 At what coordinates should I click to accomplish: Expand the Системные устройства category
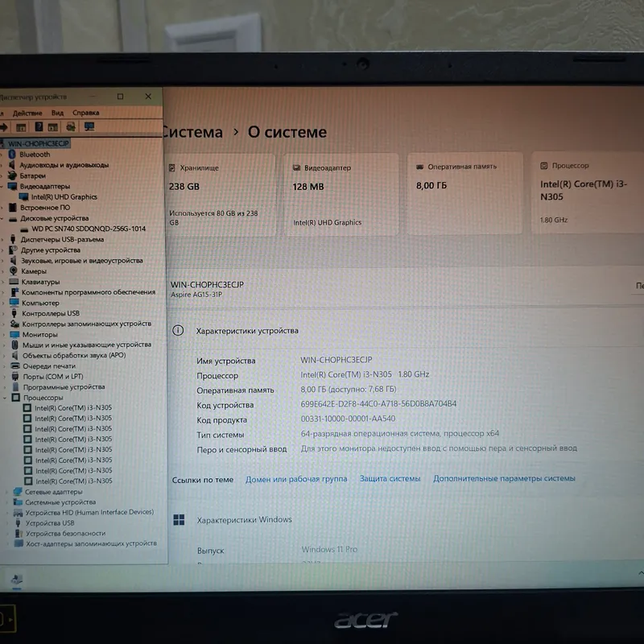(6, 502)
